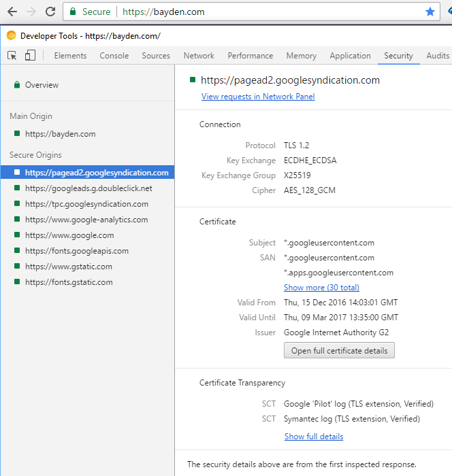Click the green Secure padlock icon
Viewport: 452px width, 476px height.
click(x=74, y=12)
